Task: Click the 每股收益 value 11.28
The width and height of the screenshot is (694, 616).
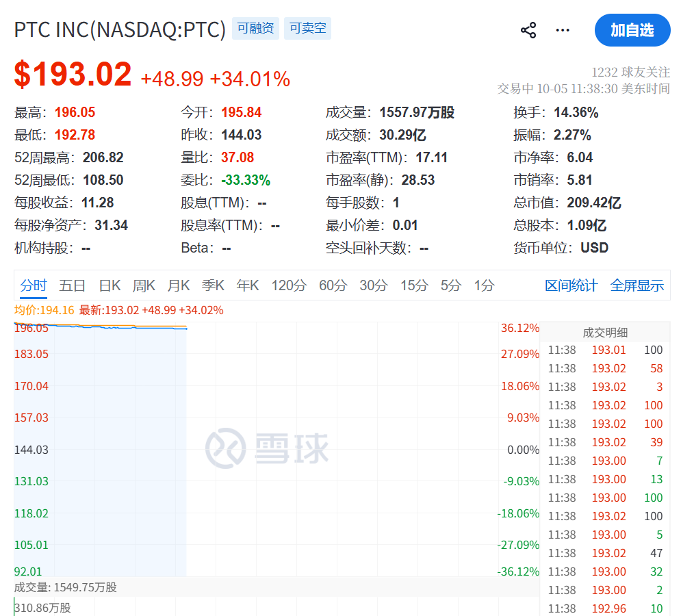Action: coord(98,203)
